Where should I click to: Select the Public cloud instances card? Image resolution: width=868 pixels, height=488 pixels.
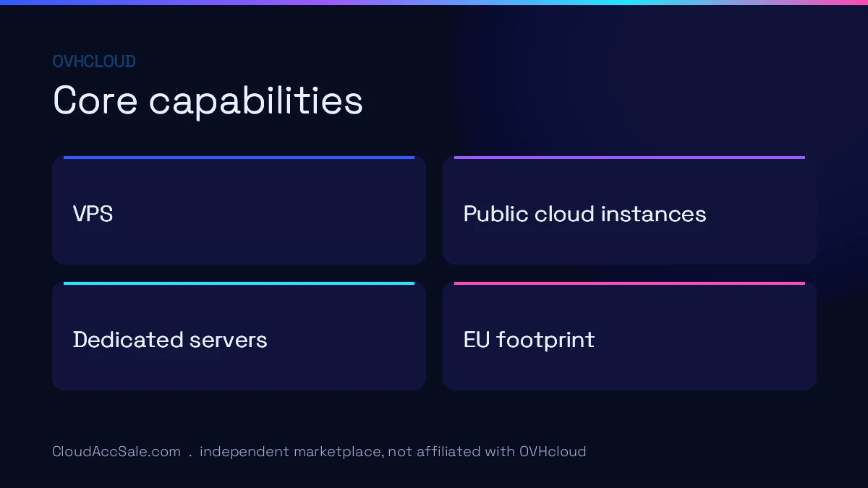pyautogui.click(x=629, y=210)
